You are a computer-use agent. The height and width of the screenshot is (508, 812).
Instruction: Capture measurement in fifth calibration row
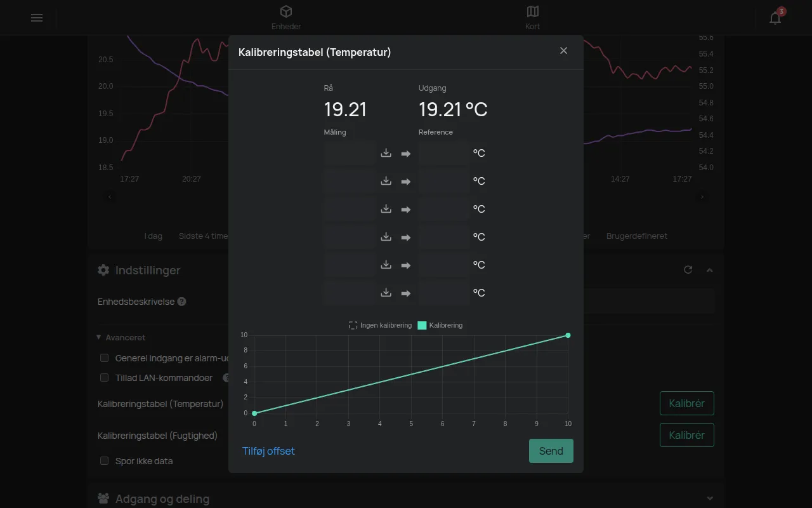coord(386,265)
